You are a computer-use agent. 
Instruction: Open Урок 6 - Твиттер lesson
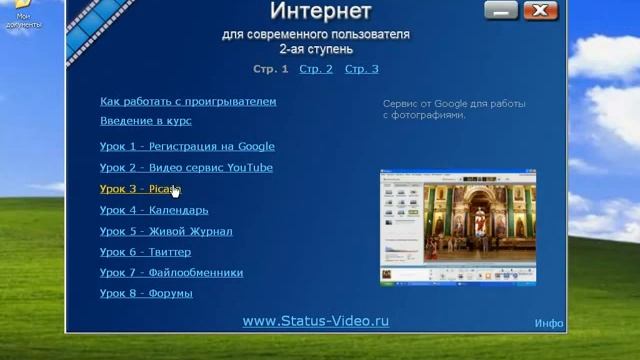pyautogui.click(x=145, y=252)
